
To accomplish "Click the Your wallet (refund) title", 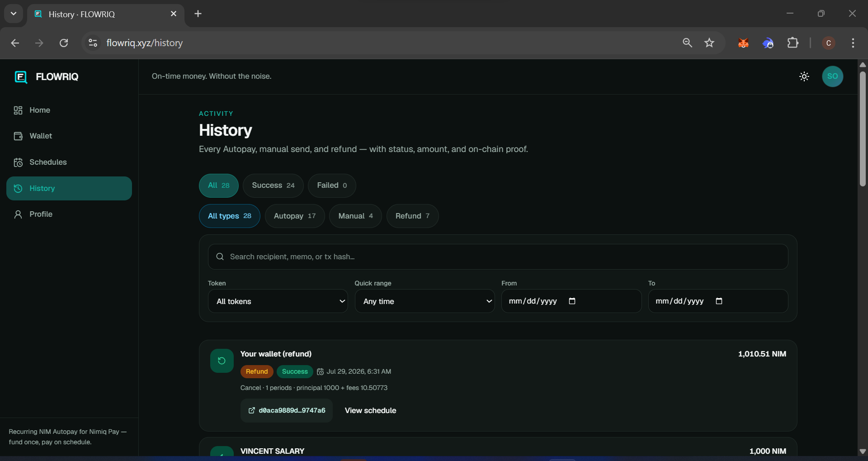I will pyautogui.click(x=276, y=354).
